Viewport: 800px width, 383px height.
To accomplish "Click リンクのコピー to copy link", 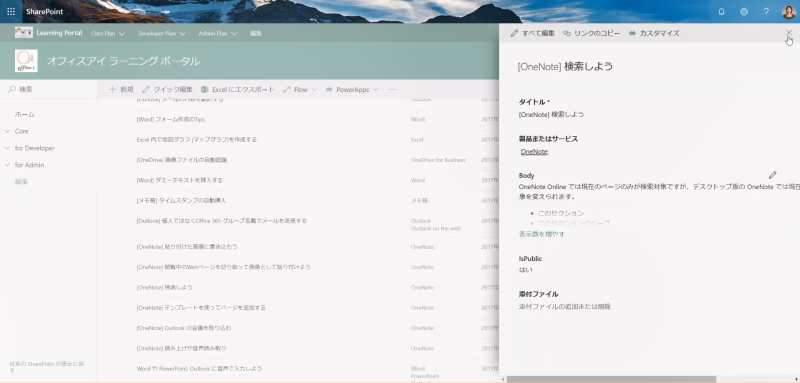I will (591, 33).
